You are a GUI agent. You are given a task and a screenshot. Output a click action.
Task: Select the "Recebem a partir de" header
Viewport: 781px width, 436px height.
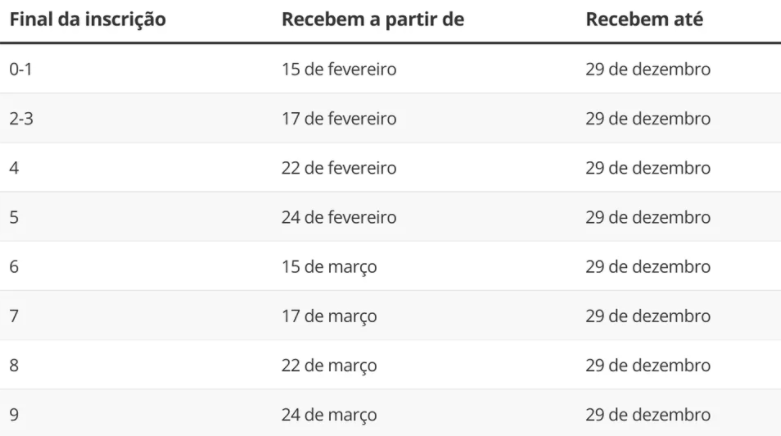(x=372, y=19)
